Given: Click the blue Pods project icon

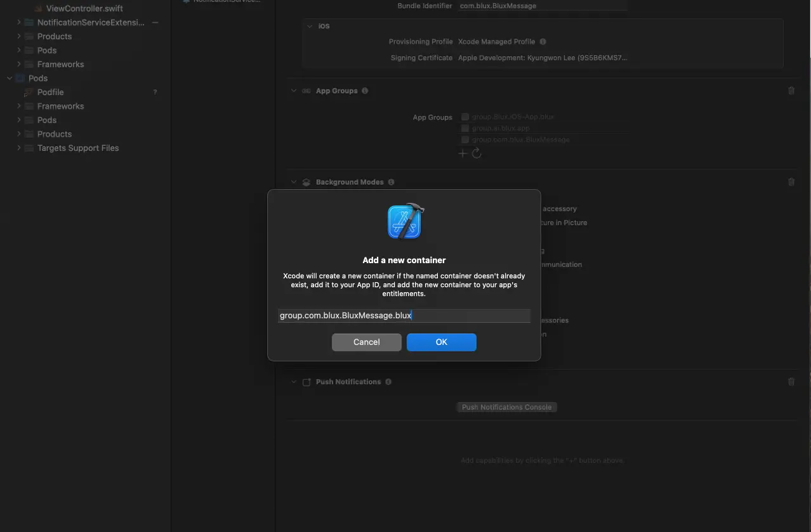Looking at the screenshot, I should [20, 78].
